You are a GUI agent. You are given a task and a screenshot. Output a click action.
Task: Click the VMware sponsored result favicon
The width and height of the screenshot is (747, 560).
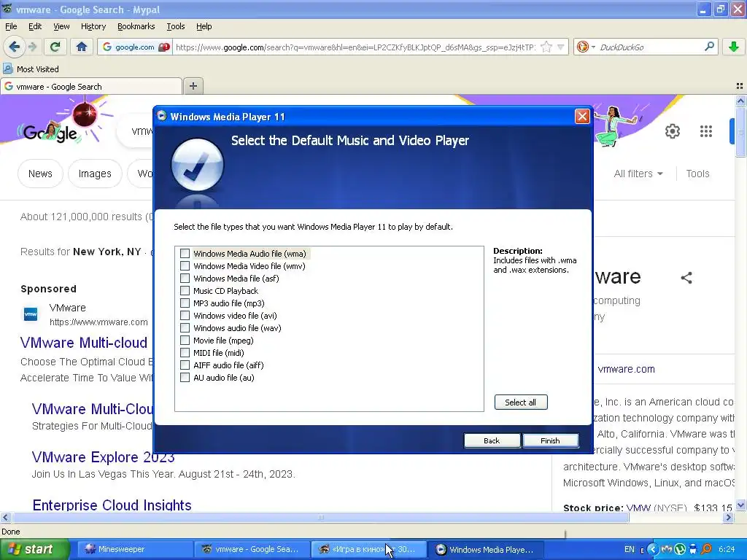tap(31, 314)
